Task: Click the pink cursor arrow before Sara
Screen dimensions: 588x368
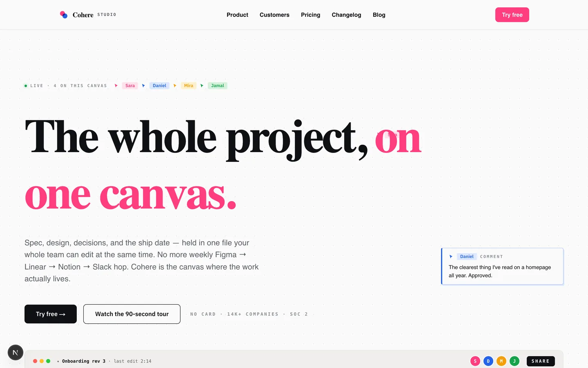Action: coord(116,85)
